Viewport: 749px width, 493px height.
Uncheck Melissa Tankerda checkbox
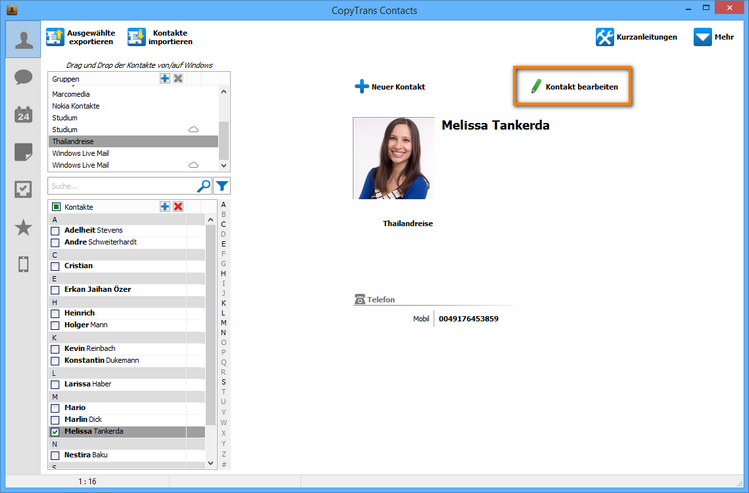pyautogui.click(x=55, y=432)
